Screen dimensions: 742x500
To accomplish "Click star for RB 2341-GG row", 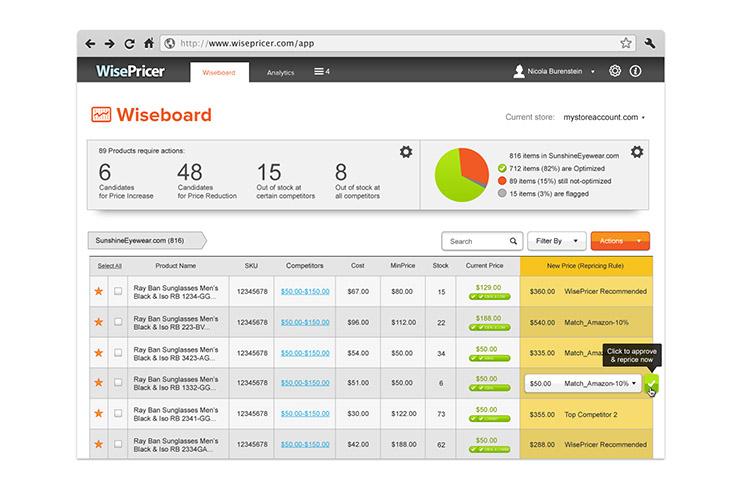I will click(98, 413).
